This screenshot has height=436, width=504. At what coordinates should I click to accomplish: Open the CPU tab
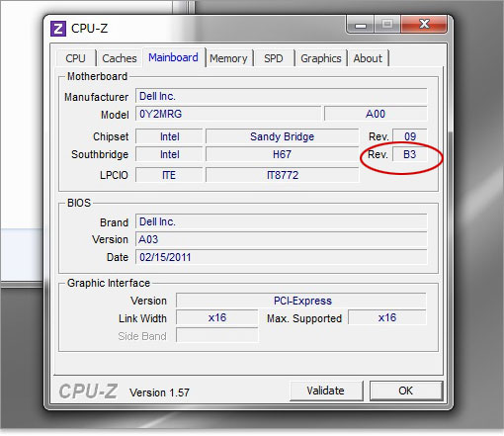pyautogui.click(x=75, y=58)
